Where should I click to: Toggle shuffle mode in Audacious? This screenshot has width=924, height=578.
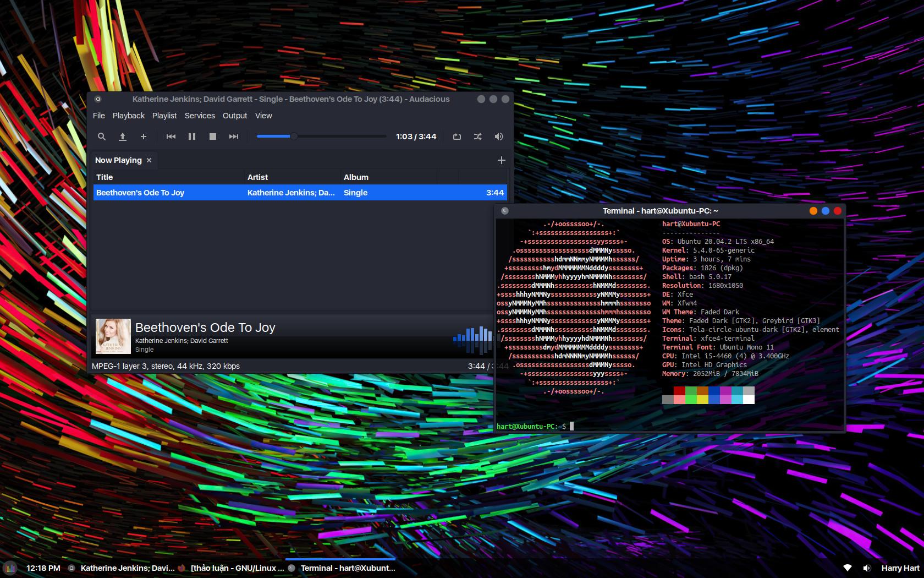point(478,137)
